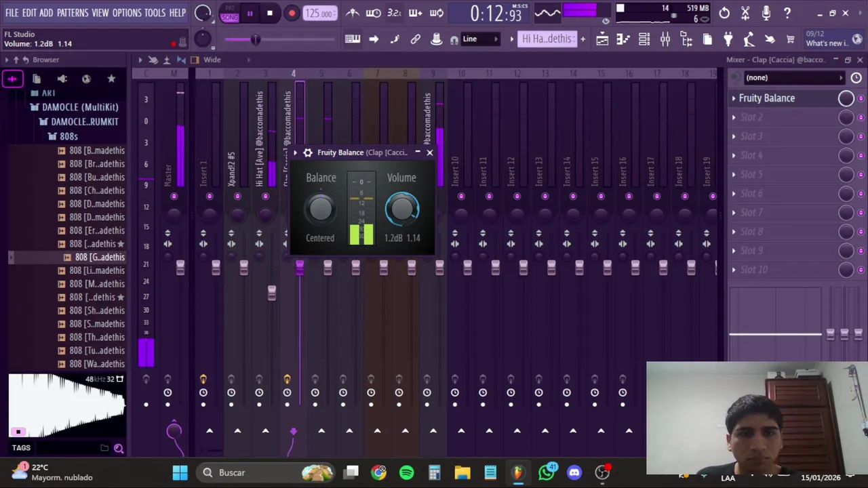This screenshot has height=488, width=868.
Task: Click the undo history circular arrow icon
Action: 724,13
